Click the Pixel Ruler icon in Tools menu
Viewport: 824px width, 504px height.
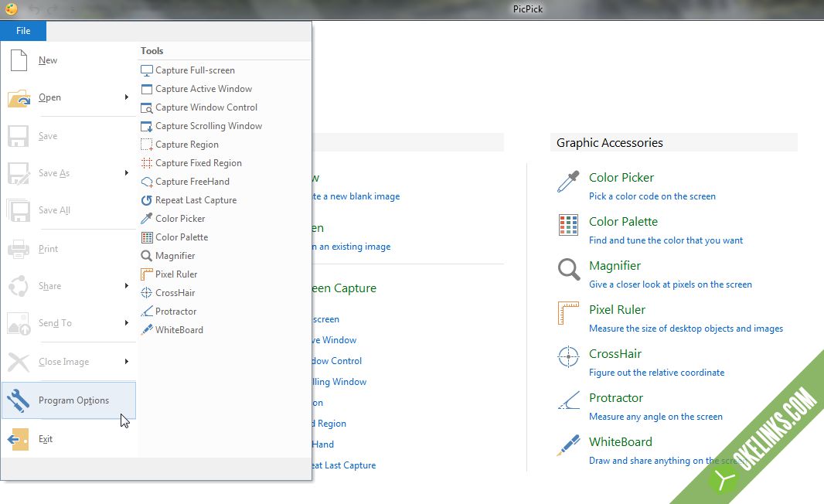pyautogui.click(x=147, y=274)
